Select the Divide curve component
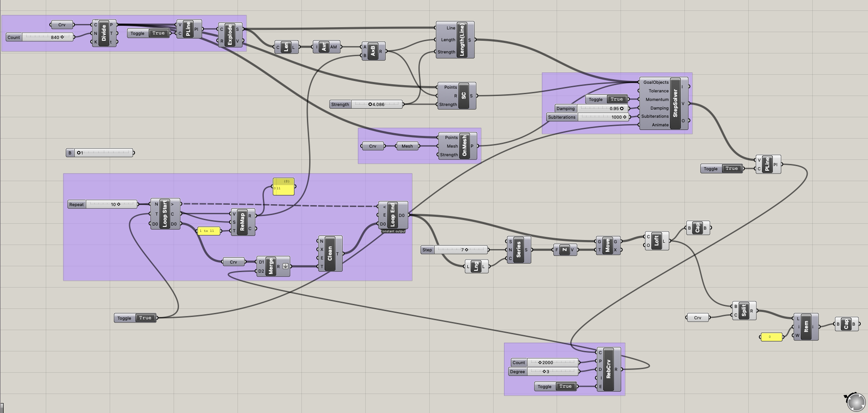The width and height of the screenshot is (868, 413). 104,33
